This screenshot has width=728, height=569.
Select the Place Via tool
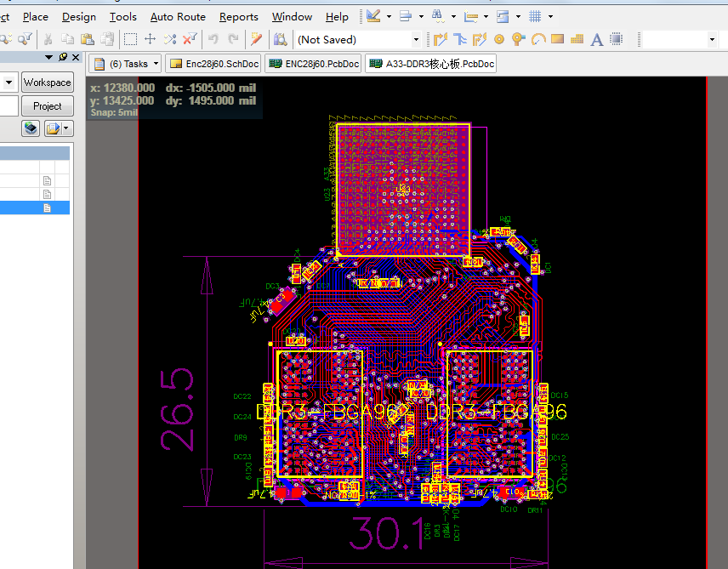pos(518,39)
